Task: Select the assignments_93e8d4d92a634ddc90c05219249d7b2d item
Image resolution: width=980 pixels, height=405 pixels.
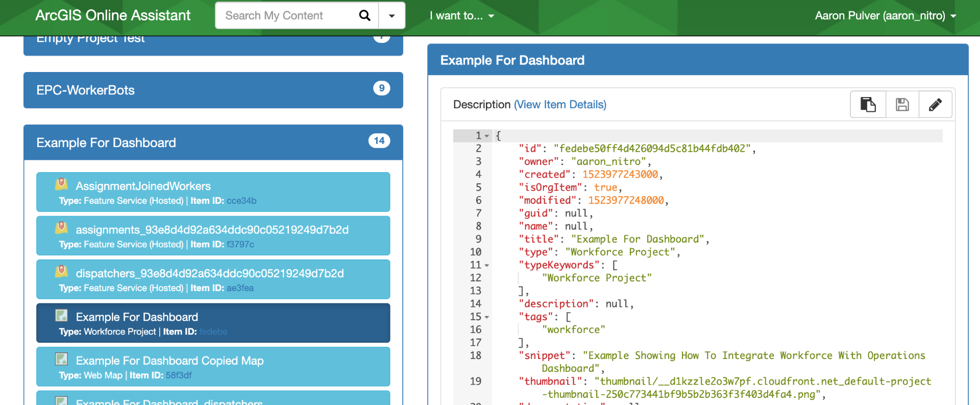Action: [x=213, y=235]
